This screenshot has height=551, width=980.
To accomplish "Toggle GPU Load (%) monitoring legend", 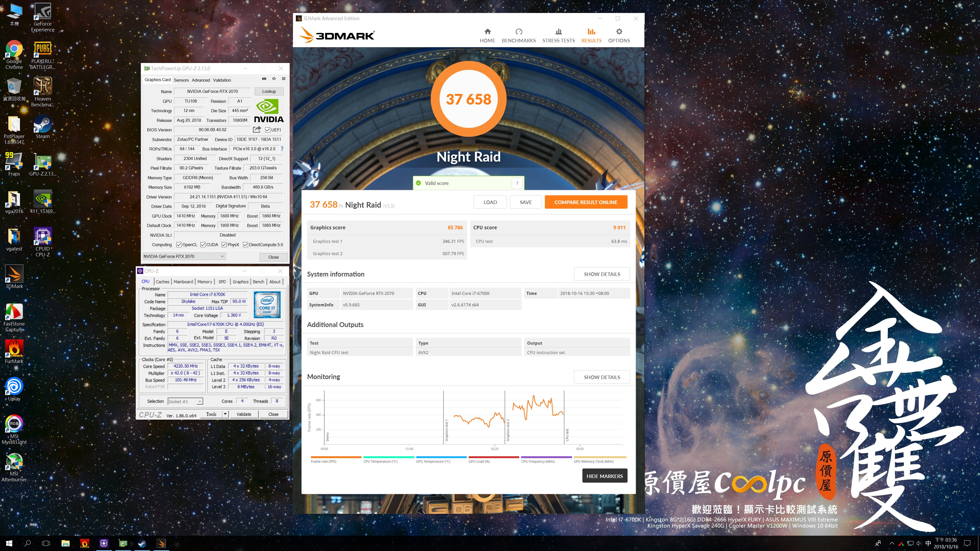I will 493,459.
